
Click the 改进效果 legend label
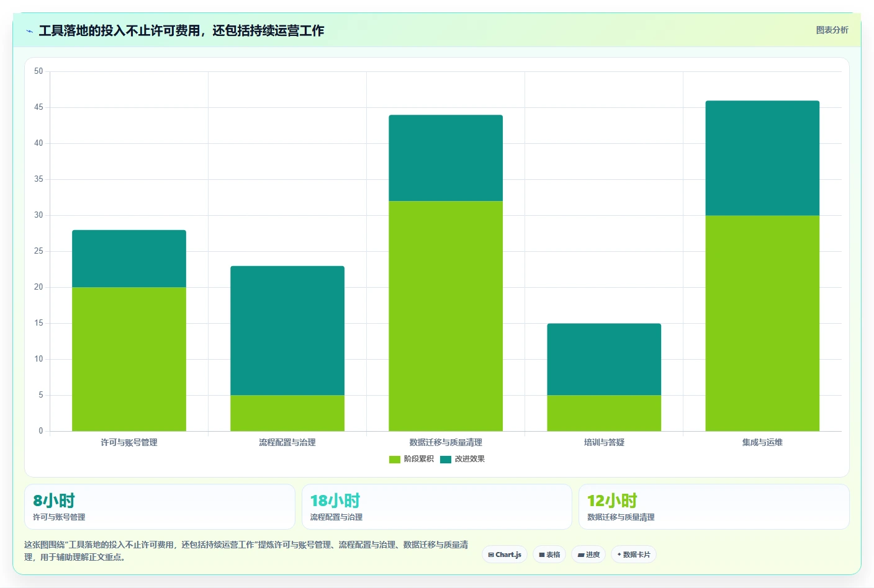[x=470, y=459]
